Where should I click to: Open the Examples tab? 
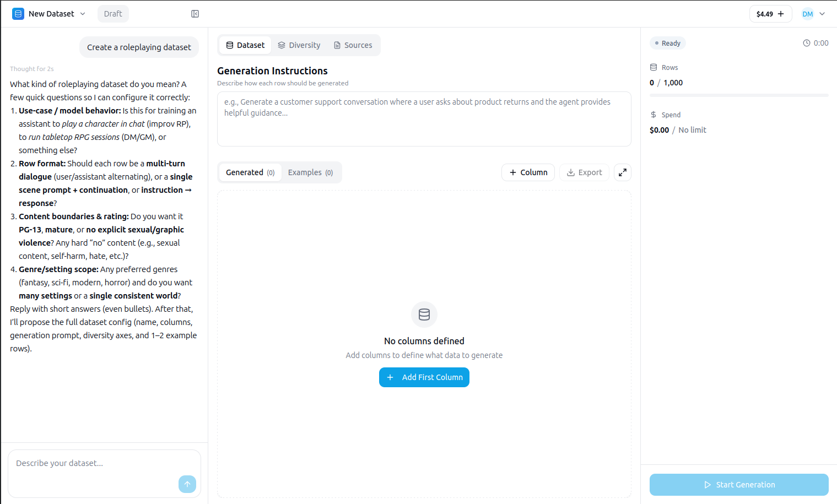(x=310, y=172)
